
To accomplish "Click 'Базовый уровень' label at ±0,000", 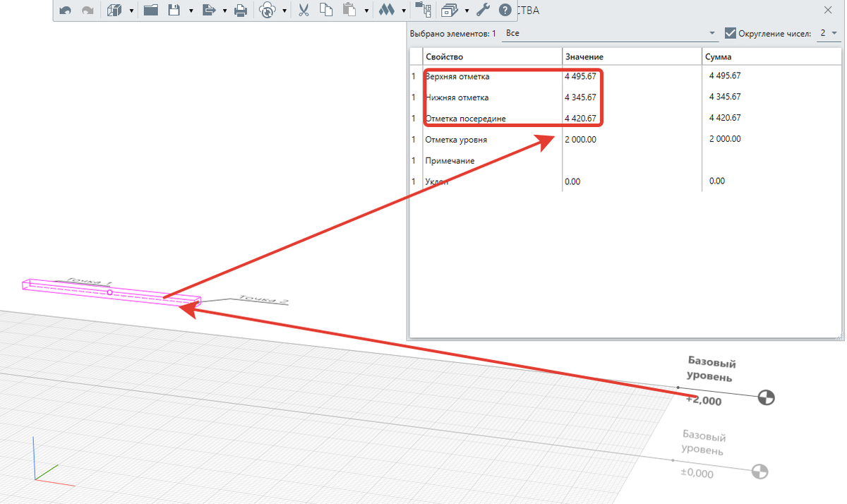I will [x=703, y=443].
